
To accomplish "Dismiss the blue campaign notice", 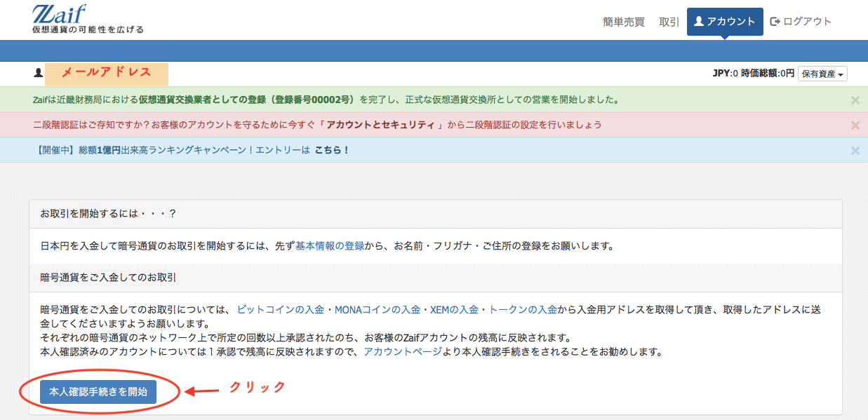I will click(855, 150).
